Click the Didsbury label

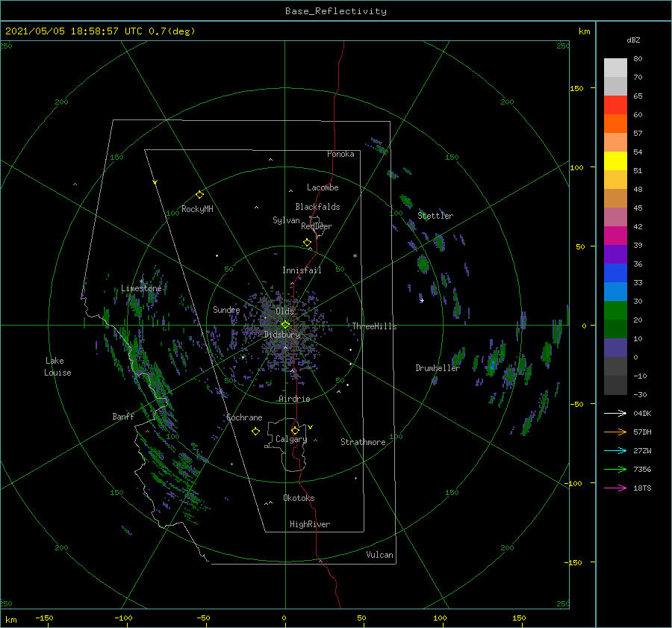tap(282, 335)
